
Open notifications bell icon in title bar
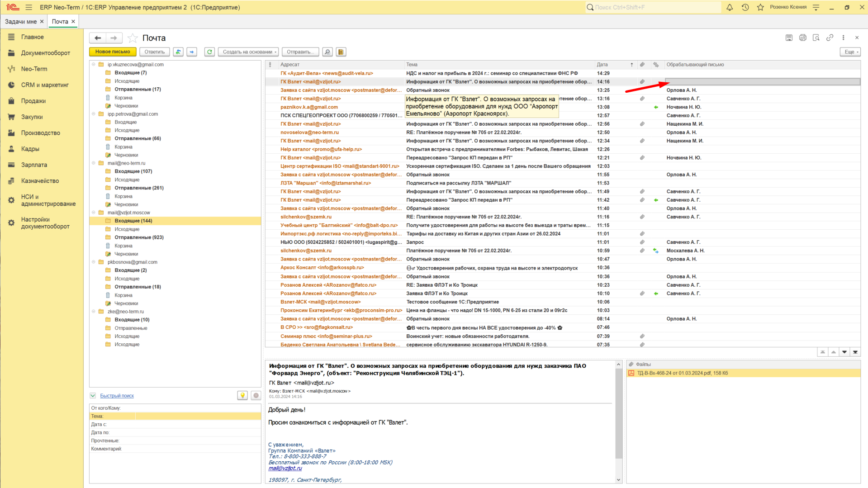coord(730,7)
